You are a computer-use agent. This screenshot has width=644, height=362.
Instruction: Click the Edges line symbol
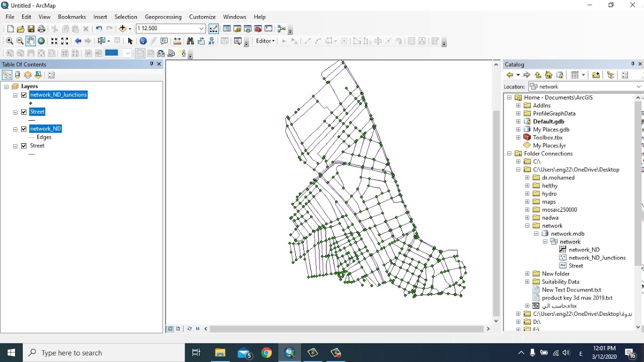click(x=32, y=137)
